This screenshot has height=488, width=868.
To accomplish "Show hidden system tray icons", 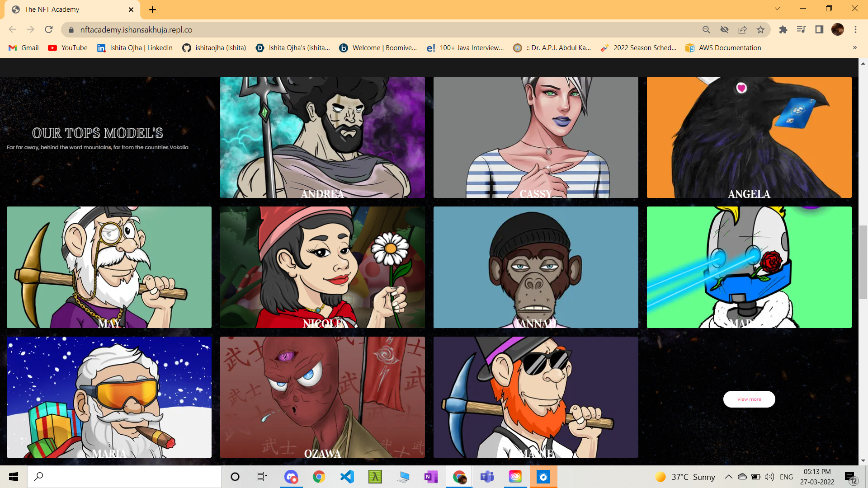I will tap(728, 477).
